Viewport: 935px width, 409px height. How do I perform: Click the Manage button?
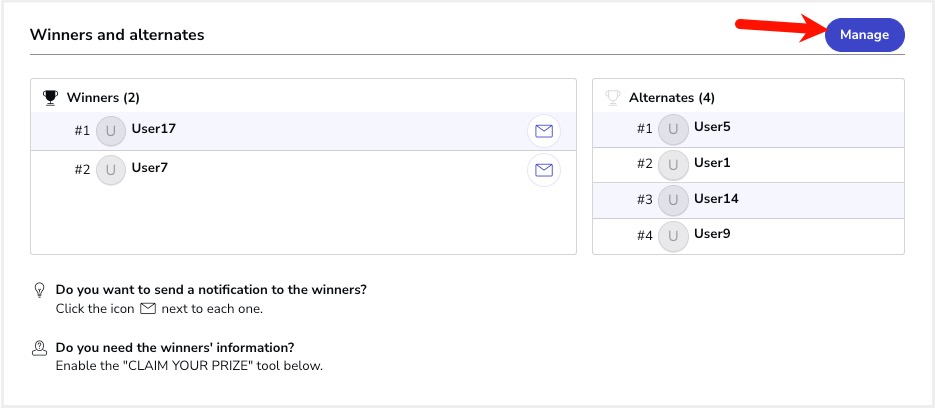click(865, 35)
